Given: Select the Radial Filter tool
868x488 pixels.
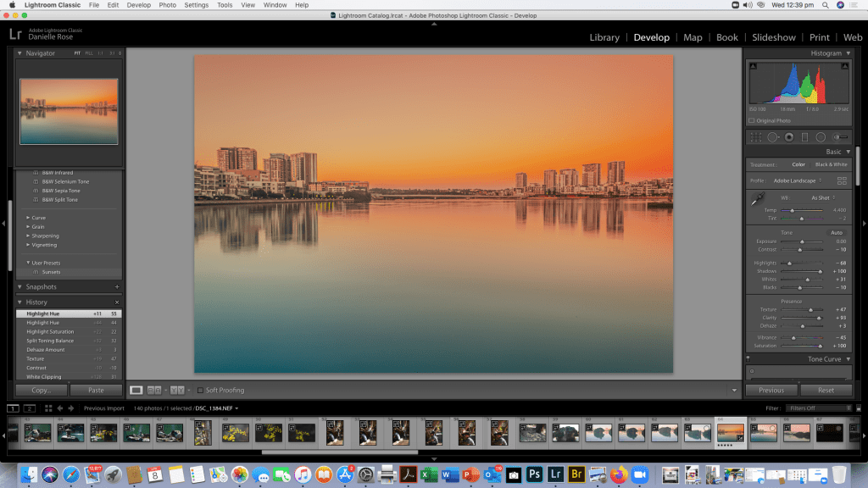Looking at the screenshot, I should coord(821,137).
